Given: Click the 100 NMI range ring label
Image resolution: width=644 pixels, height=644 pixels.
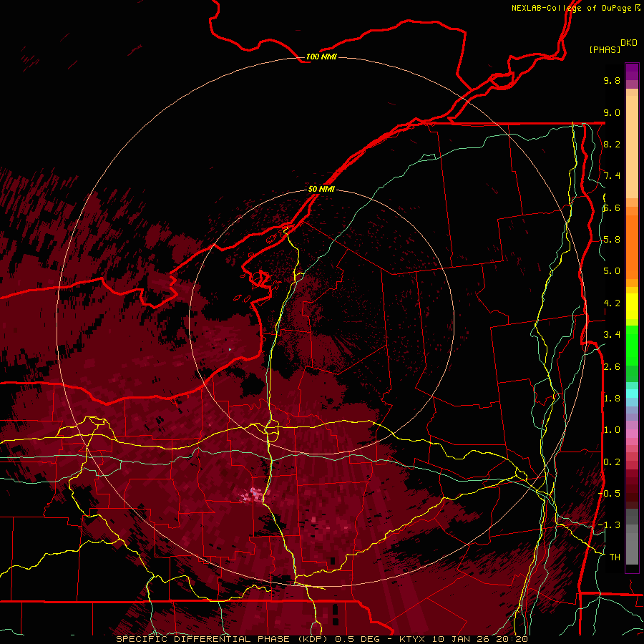Looking at the screenshot, I should point(321,57).
